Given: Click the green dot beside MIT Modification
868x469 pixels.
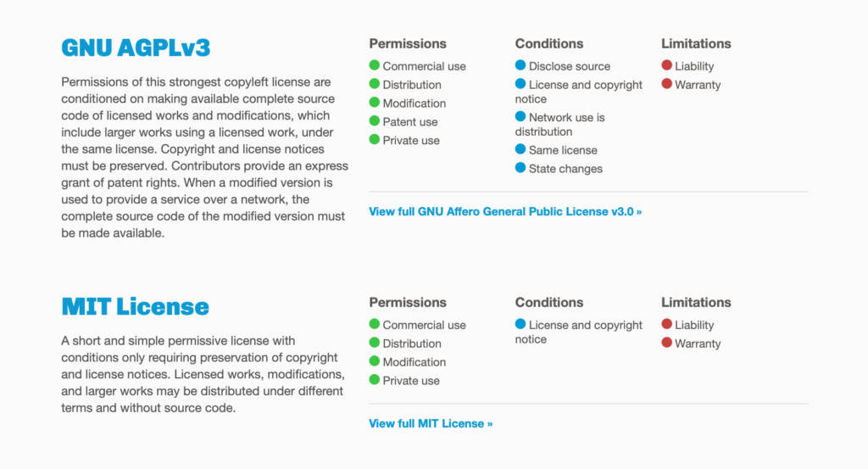Looking at the screenshot, I should click(374, 361).
